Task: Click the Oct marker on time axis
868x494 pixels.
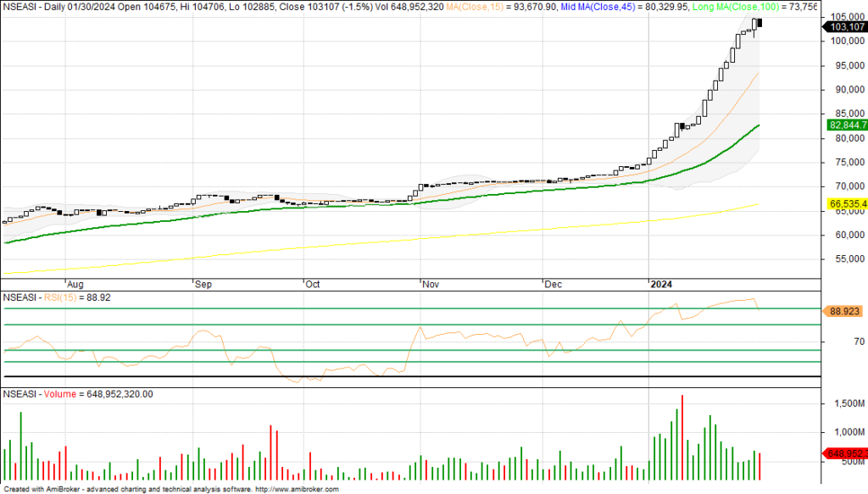Action: [313, 286]
